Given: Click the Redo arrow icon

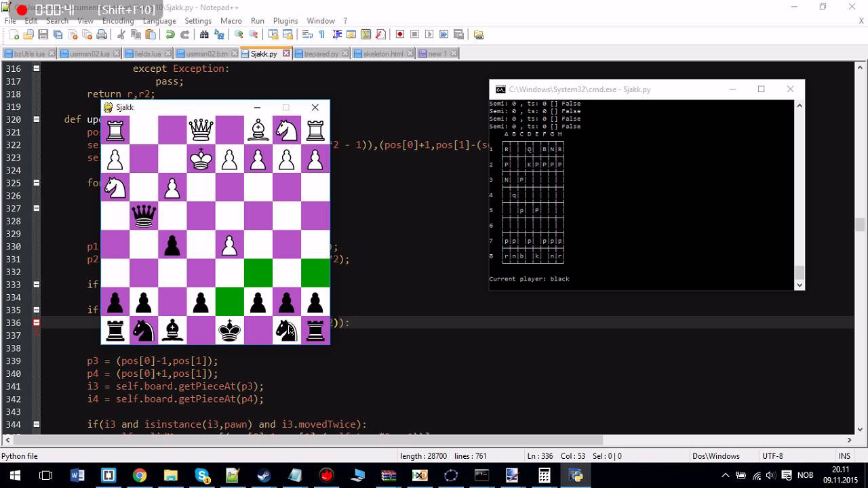Looking at the screenshot, I should point(184,35).
